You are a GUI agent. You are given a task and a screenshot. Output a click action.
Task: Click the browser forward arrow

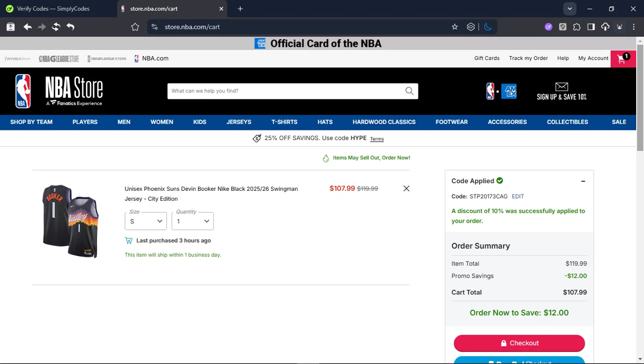pos(42,27)
